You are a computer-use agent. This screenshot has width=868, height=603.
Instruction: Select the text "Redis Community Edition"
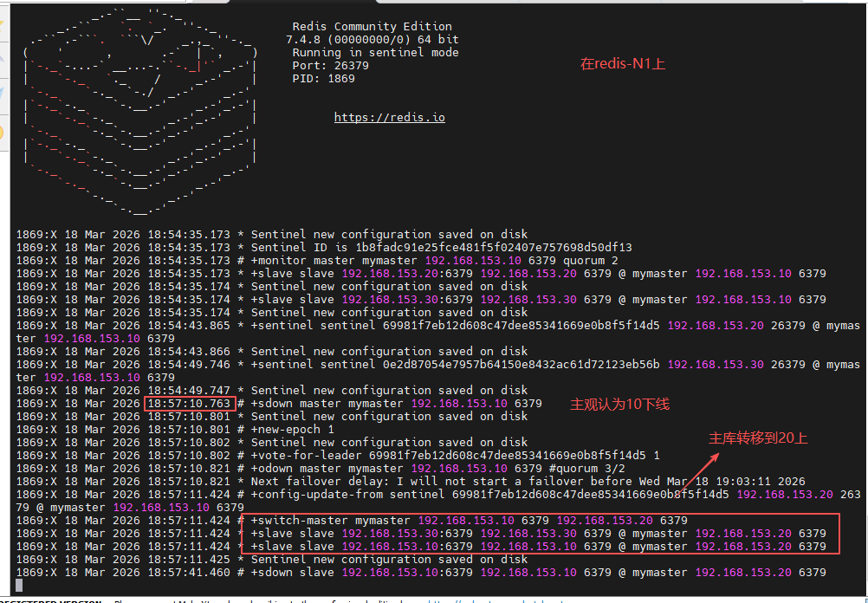point(372,27)
